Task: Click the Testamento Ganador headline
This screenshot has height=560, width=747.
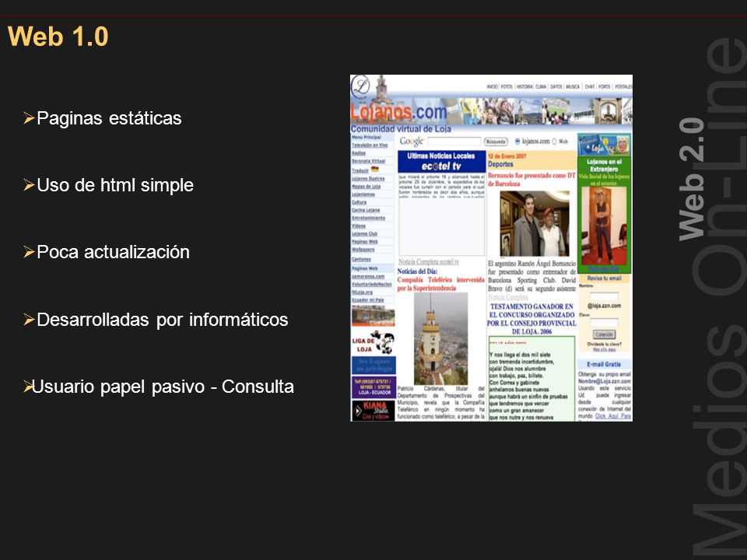Action: click(531, 319)
